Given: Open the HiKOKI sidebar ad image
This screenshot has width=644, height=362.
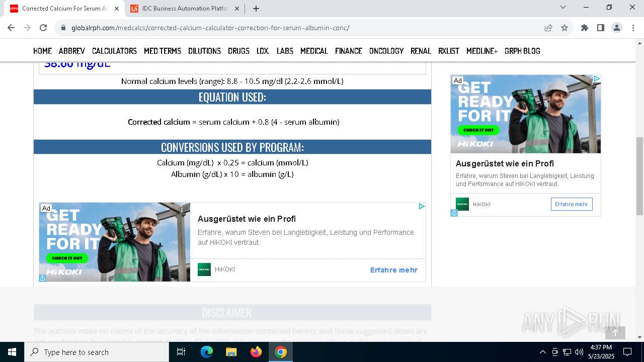Looking at the screenshot, I should [526, 114].
